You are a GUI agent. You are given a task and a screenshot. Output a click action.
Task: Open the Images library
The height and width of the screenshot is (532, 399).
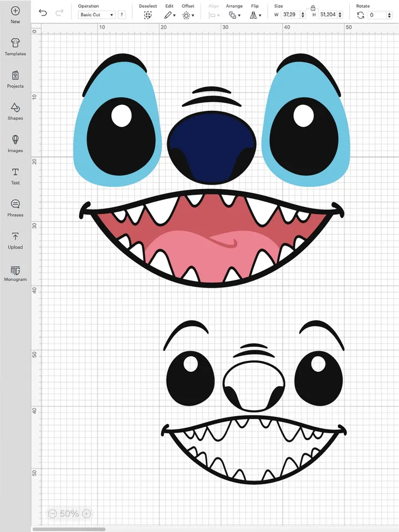coord(15,140)
